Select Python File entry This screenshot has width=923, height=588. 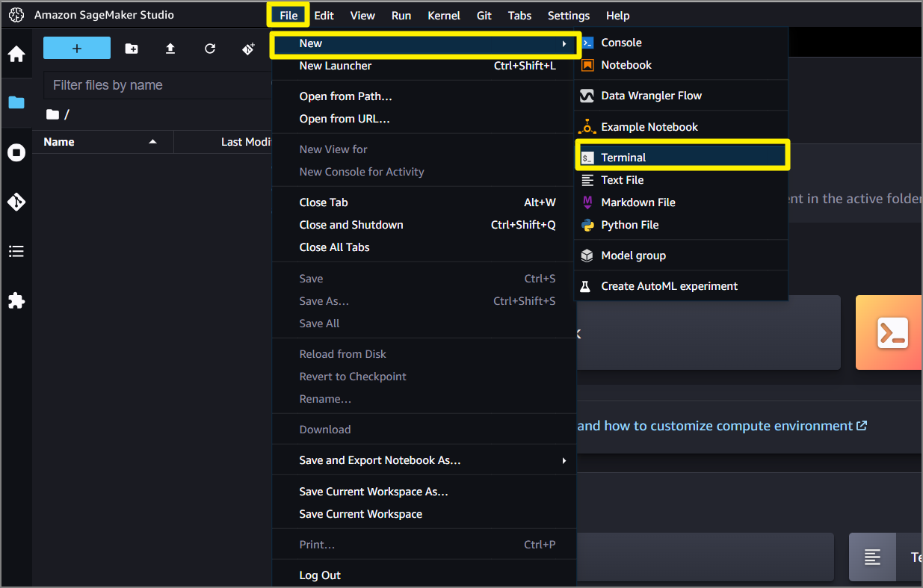point(681,225)
